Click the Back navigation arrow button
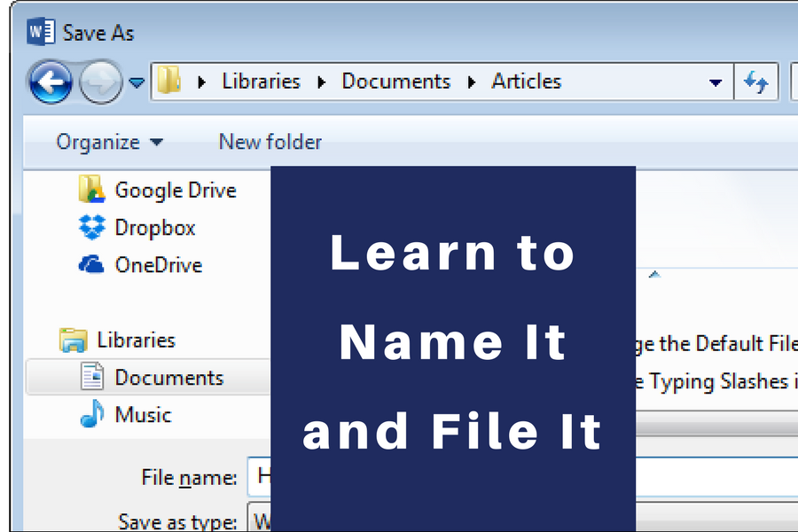Screen dimensions: 798x532 click(x=51, y=82)
